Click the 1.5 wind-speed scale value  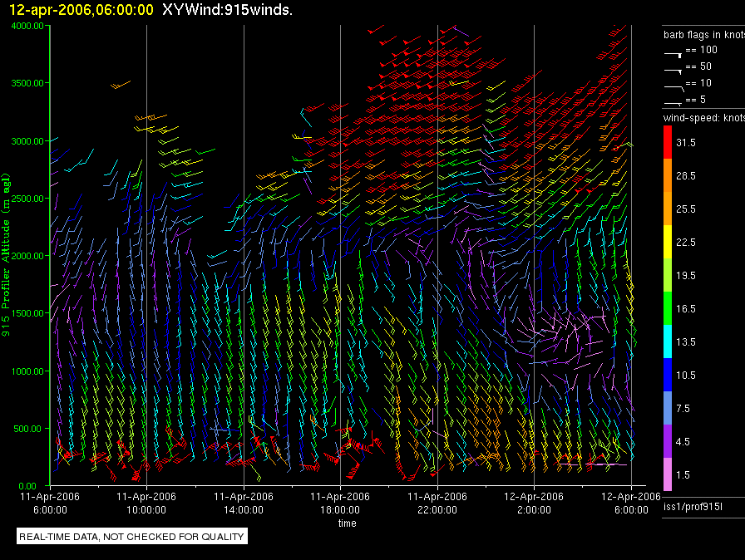pos(683,475)
